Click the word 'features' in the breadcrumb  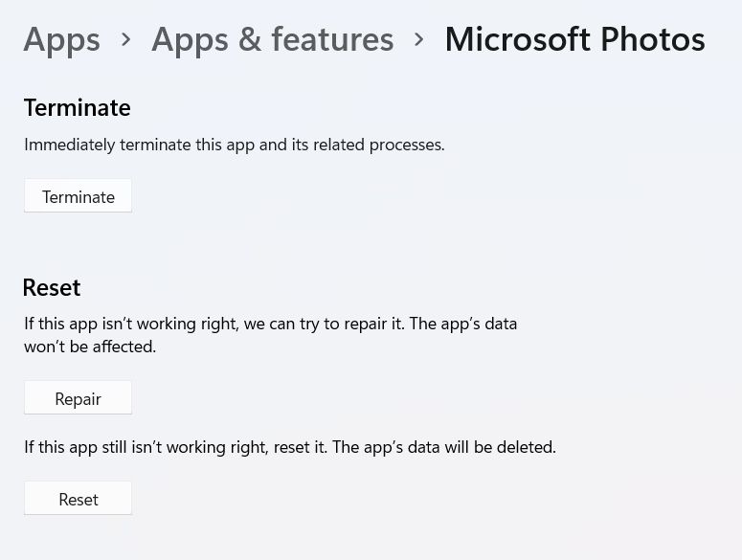click(x=332, y=39)
